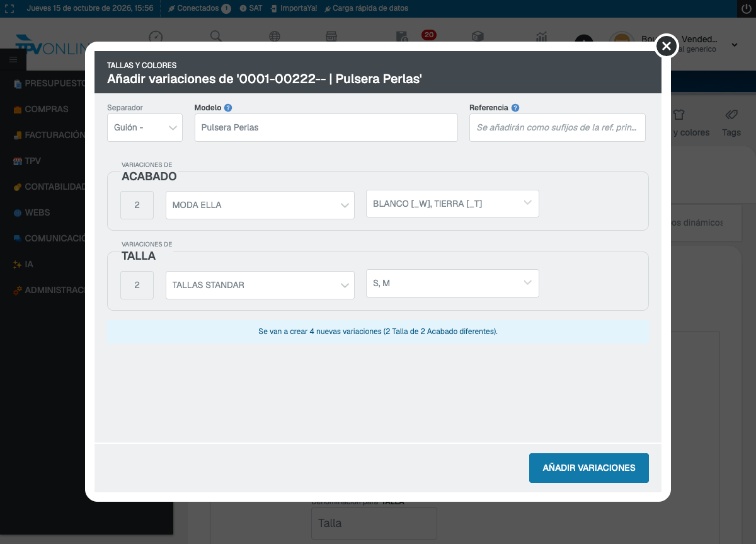This screenshot has height=544, width=756.
Task: Click into the Modelo text field
Action: point(326,127)
